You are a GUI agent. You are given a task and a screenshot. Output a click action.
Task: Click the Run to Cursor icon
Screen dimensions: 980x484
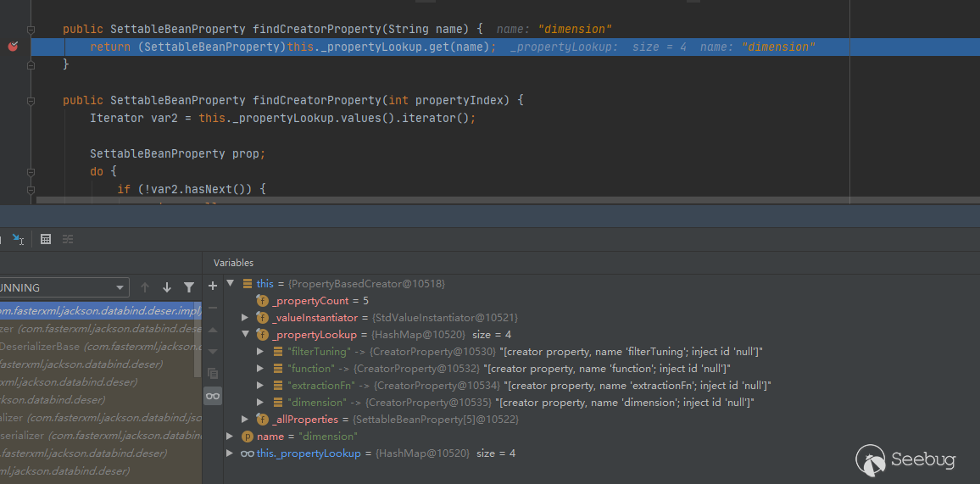(18, 240)
